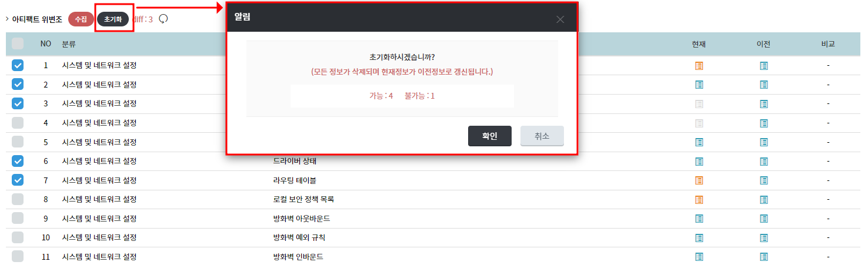This screenshot has height=265, width=868.
Task: Click the red 수집 button
Action: [81, 19]
